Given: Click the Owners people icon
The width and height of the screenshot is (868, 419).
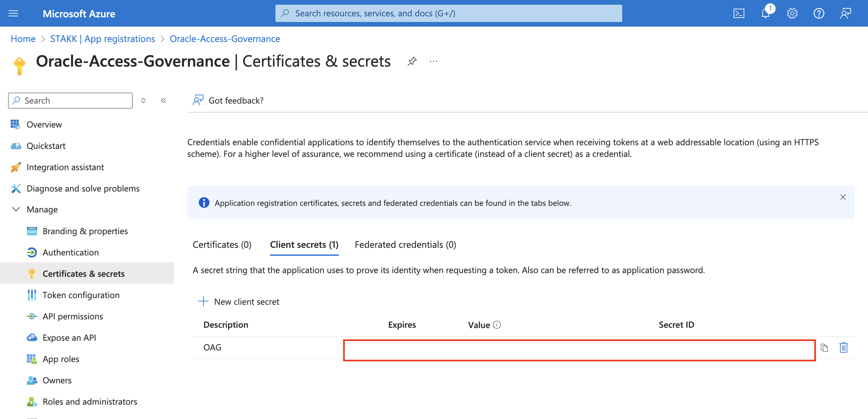Looking at the screenshot, I should 32,380.
